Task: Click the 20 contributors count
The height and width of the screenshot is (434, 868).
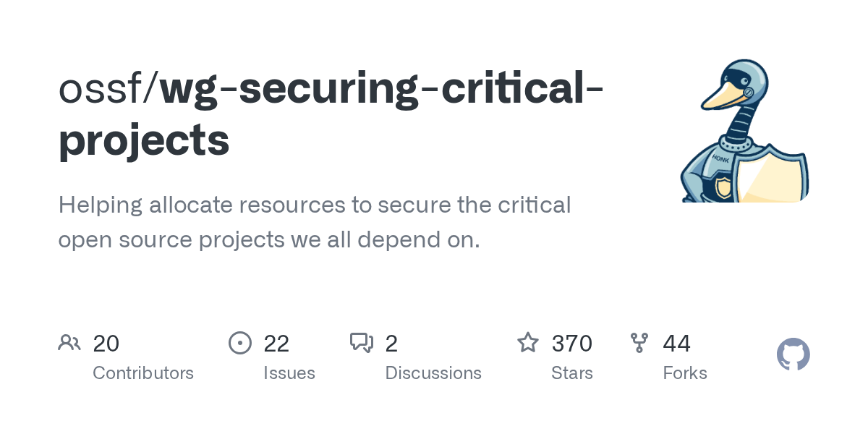Action: tap(106, 343)
